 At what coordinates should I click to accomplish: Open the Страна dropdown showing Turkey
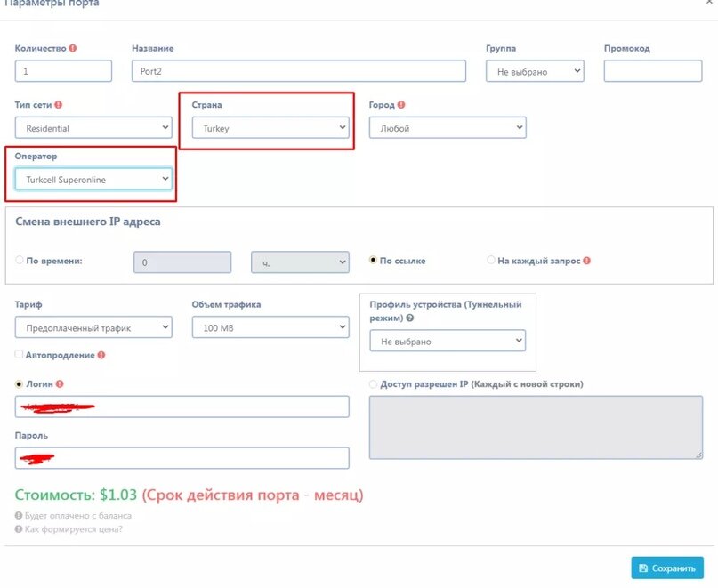tap(270, 128)
